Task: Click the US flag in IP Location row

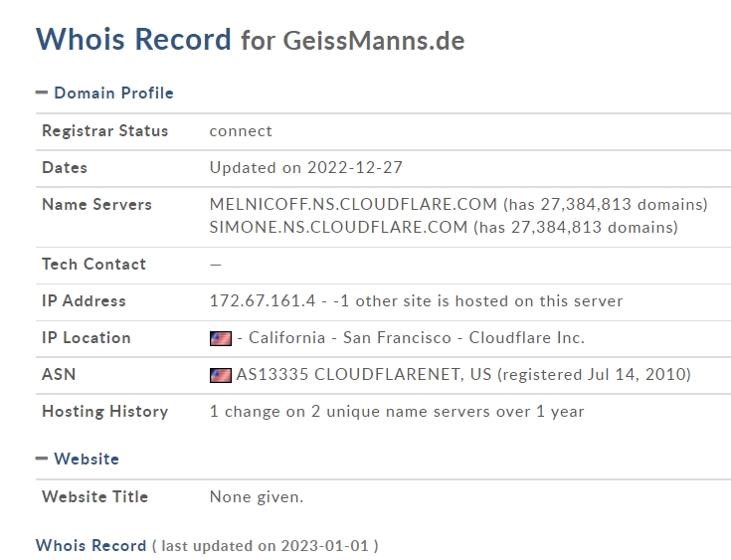Action: [221, 338]
